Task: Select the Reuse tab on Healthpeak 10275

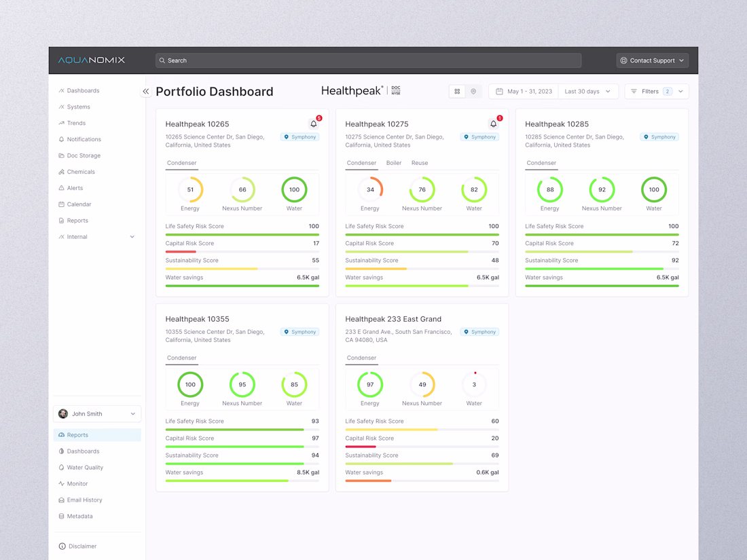Action: point(420,163)
